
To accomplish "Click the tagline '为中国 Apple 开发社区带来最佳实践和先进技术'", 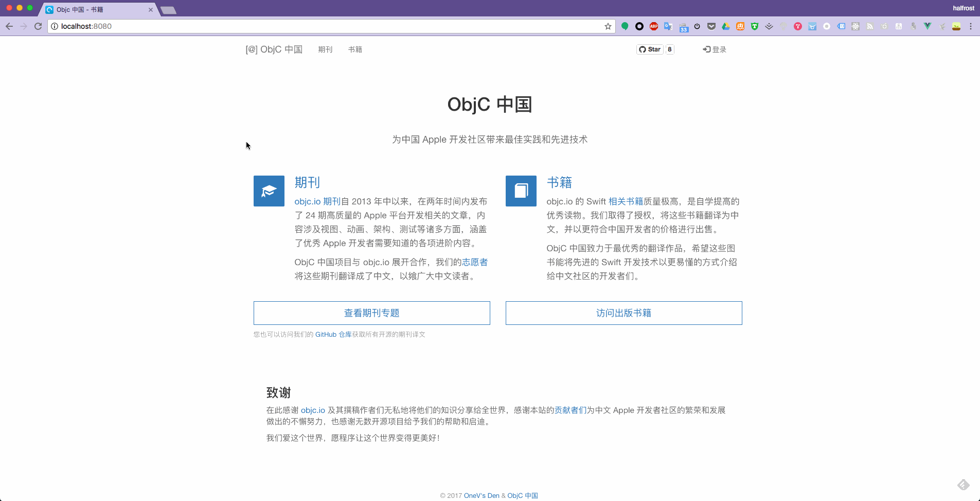I will [x=490, y=140].
